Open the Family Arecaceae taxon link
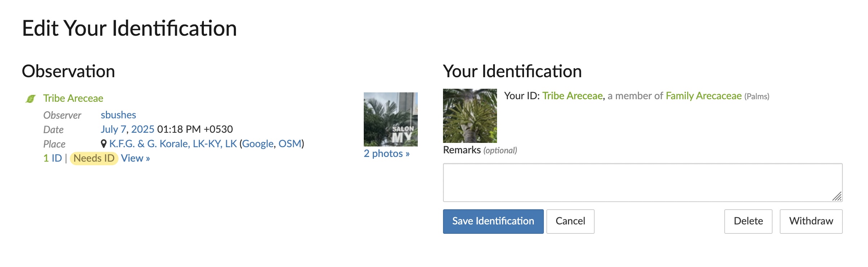The height and width of the screenshot is (267, 868). [704, 96]
